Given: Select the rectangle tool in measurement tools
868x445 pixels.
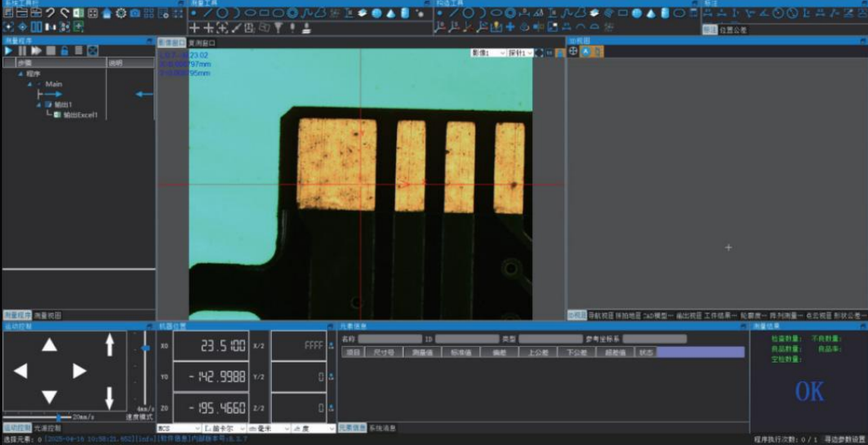Looking at the screenshot, I should (264, 13).
